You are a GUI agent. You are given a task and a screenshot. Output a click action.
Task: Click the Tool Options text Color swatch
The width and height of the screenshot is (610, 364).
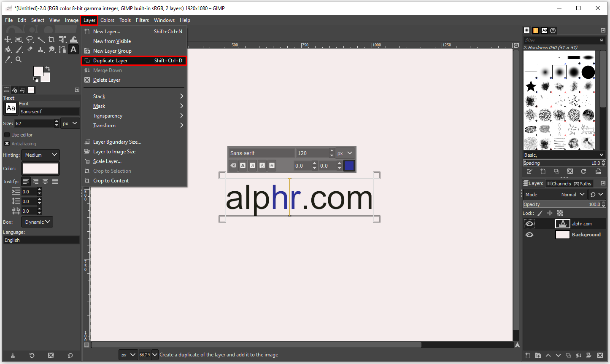[40, 169]
